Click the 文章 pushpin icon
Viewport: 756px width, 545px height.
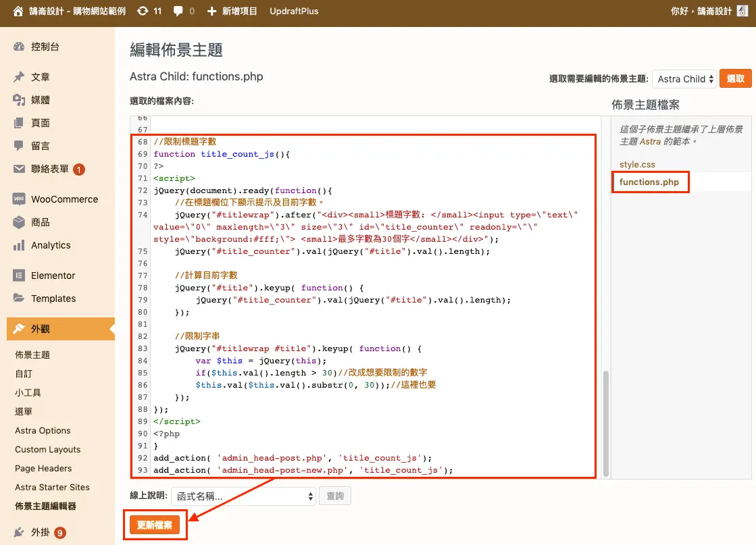coord(19,77)
